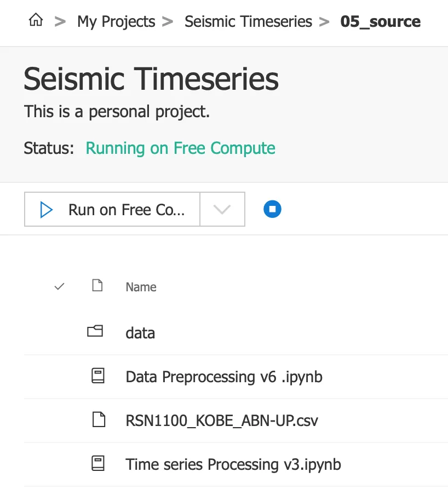Click the RSN1100_KOBE_ABN-UP.csv file icon
448x495 pixels.
(97, 420)
